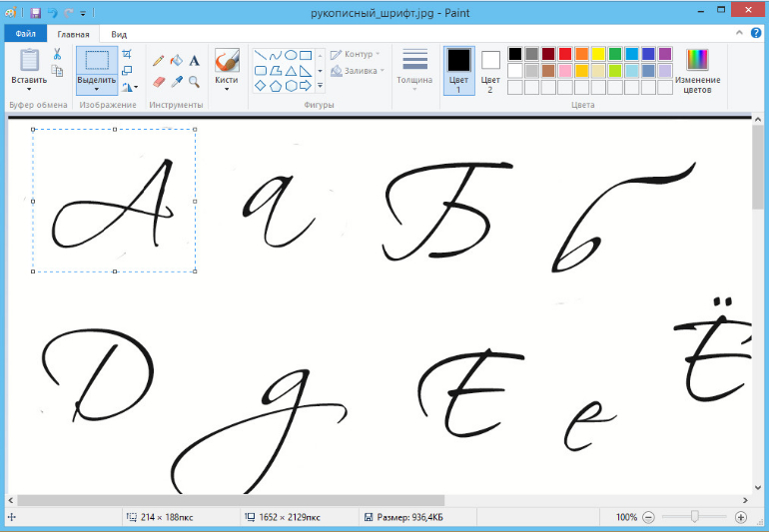This screenshot has height=532, width=769.
Task: Click the horizontal scrollbar right arrow
Action: [x=745, y=501]
